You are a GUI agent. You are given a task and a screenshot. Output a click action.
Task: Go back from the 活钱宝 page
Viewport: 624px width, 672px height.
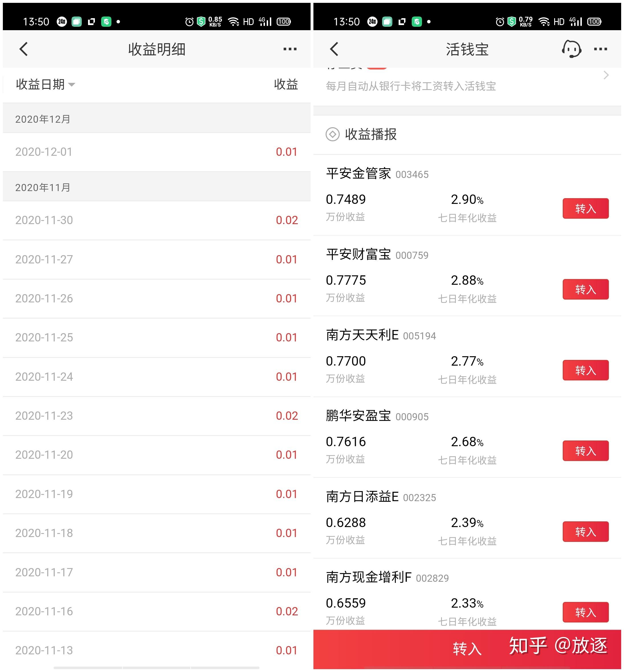coord(334,49)
